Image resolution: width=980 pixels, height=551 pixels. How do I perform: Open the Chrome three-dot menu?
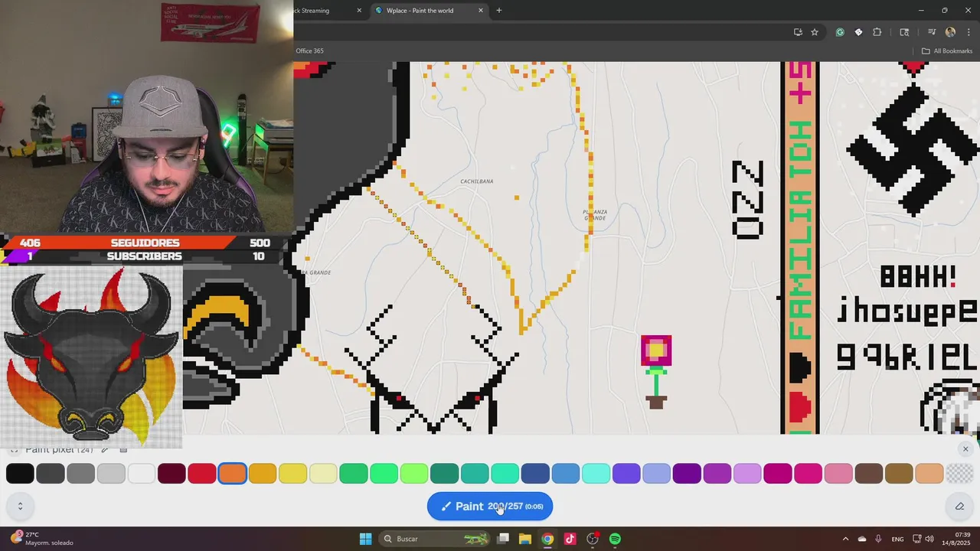(969, 32)
